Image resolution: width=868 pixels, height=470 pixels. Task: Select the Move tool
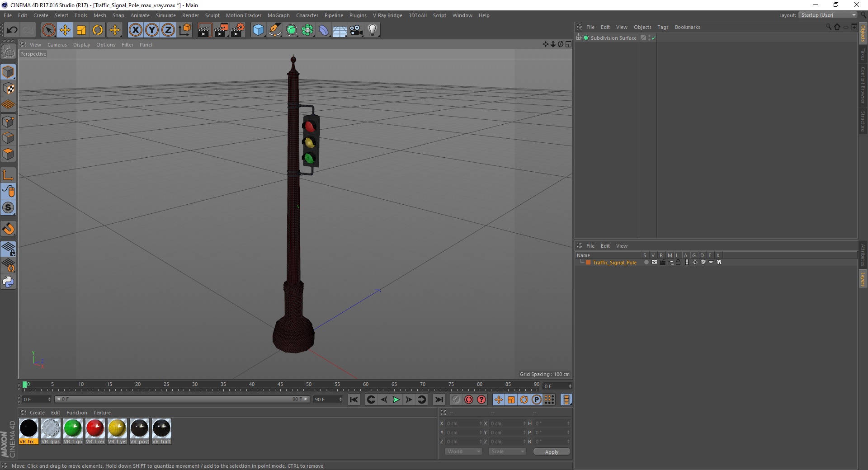point(65,30)
